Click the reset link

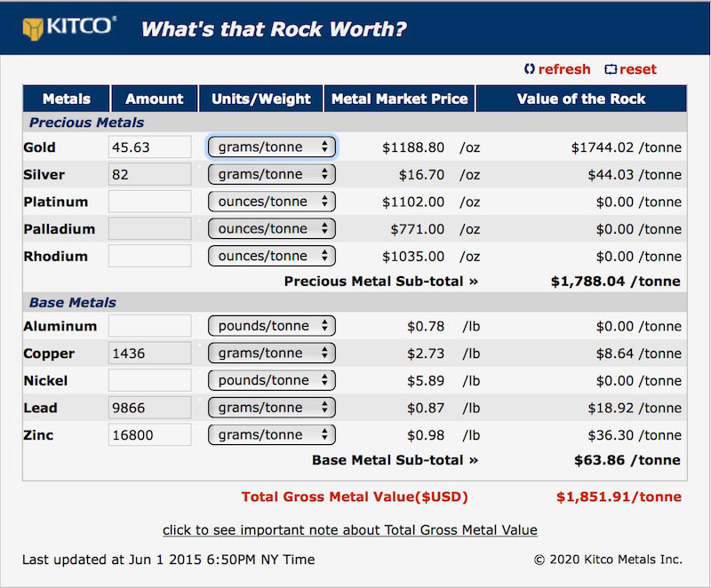click(637, 69)
